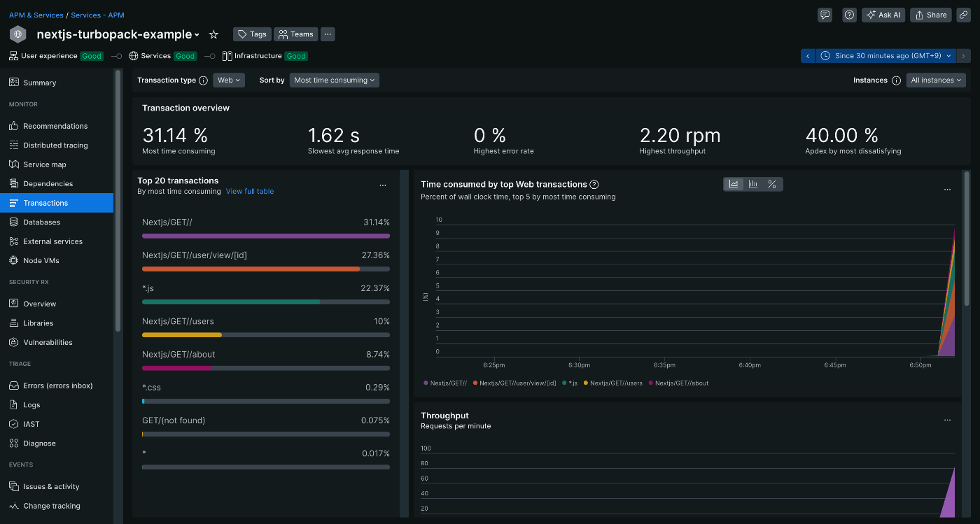This screenshot has width=980, height=524.
Task: Click the View full table link
Action: (250, 192)
